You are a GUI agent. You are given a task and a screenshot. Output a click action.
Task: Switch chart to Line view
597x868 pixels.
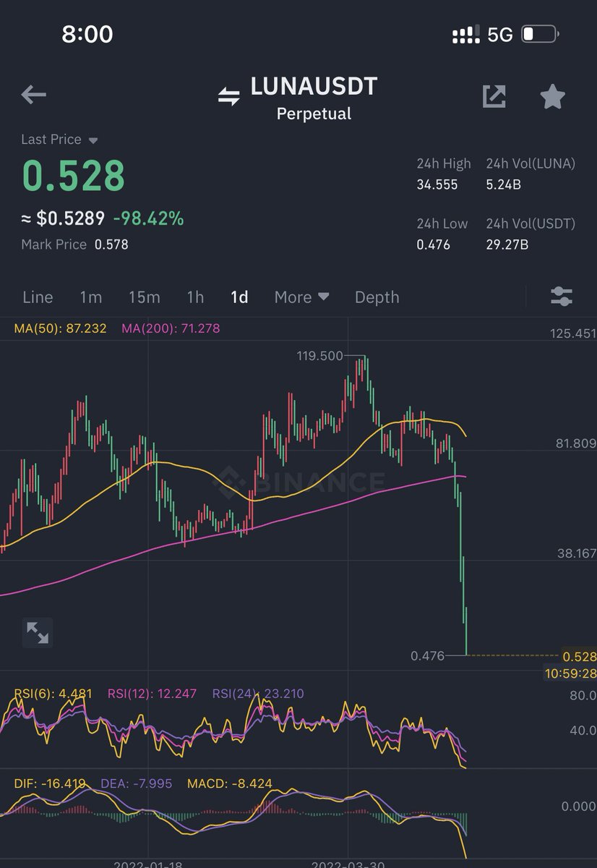click(x=38, y=297)
